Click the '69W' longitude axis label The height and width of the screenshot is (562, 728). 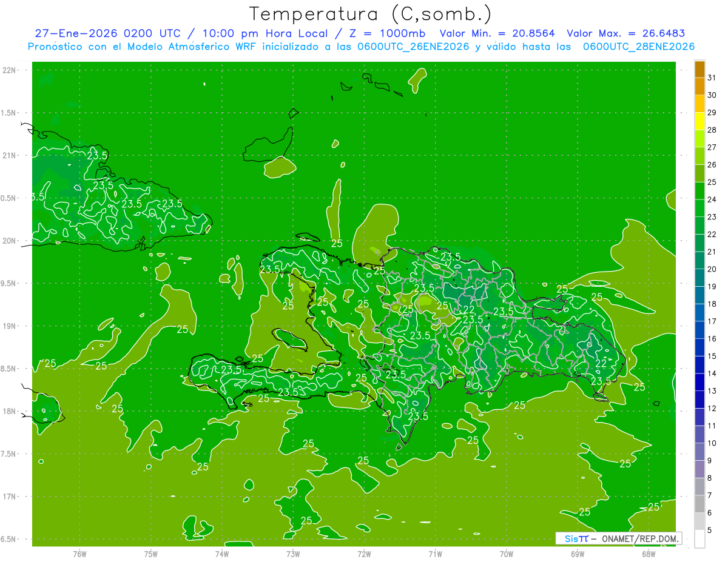pos(578,554)
